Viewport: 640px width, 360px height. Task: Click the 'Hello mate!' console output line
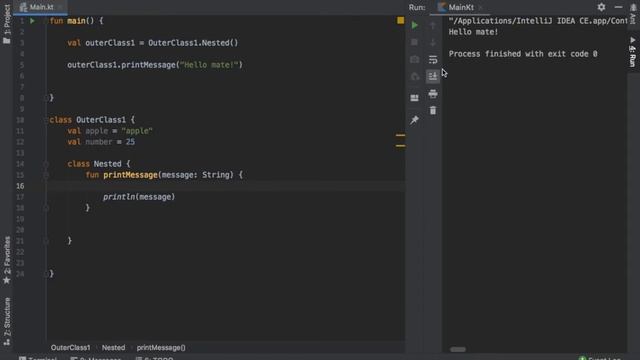(473, 32)
